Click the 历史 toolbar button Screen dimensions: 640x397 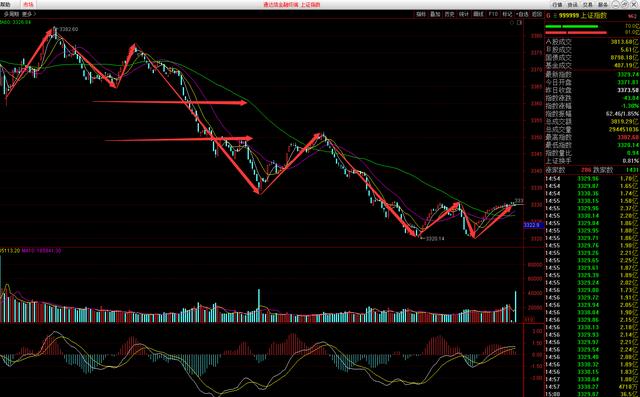tap(449, 14)
